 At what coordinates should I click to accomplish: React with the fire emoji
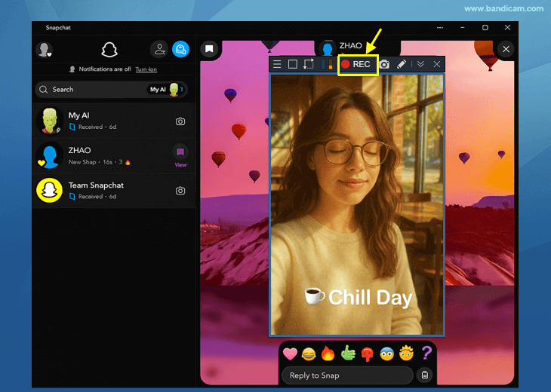click(328, 354)
